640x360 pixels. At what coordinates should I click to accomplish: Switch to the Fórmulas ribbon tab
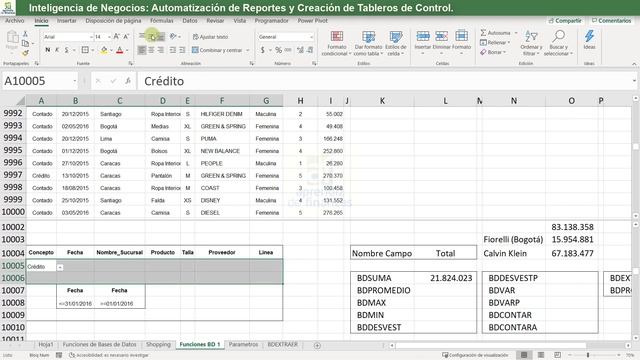(x=162, y=20)
